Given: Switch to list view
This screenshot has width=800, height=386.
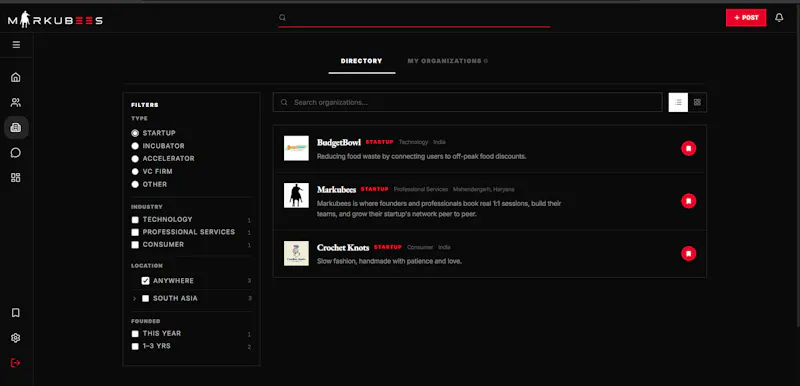Looking at the screenshot, I should (678, 102).
